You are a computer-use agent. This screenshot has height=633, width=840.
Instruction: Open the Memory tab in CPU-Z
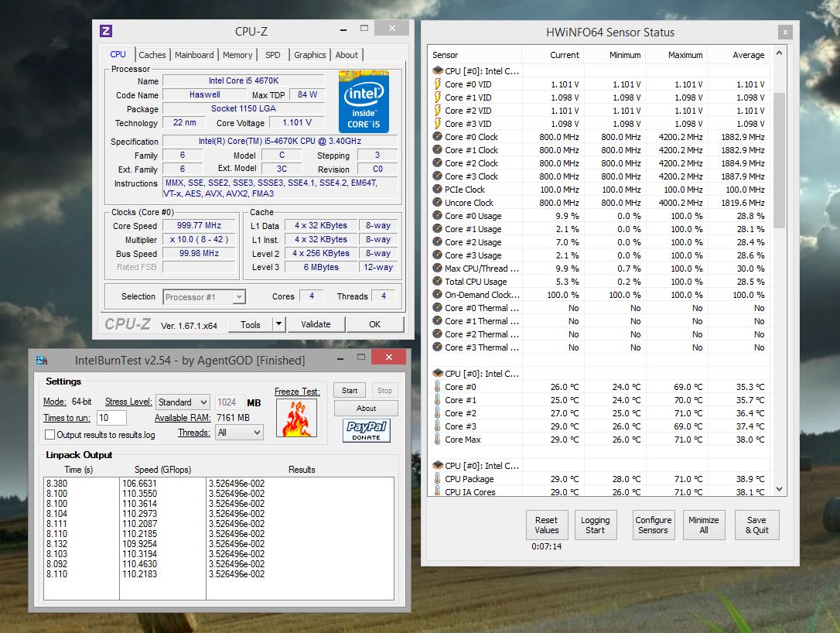point(237,55)
